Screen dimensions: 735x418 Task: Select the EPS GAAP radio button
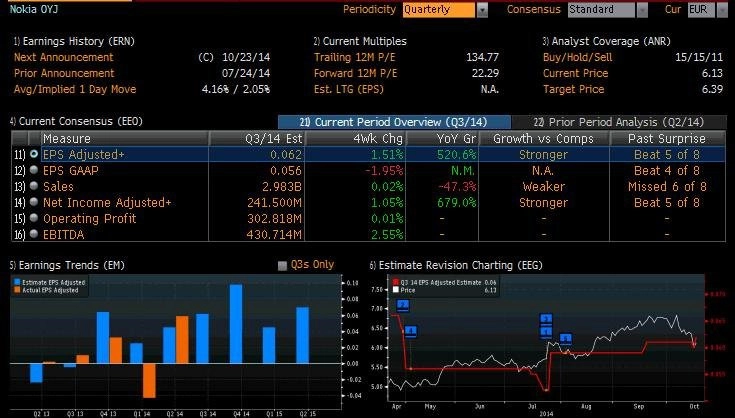pos(34,170)
